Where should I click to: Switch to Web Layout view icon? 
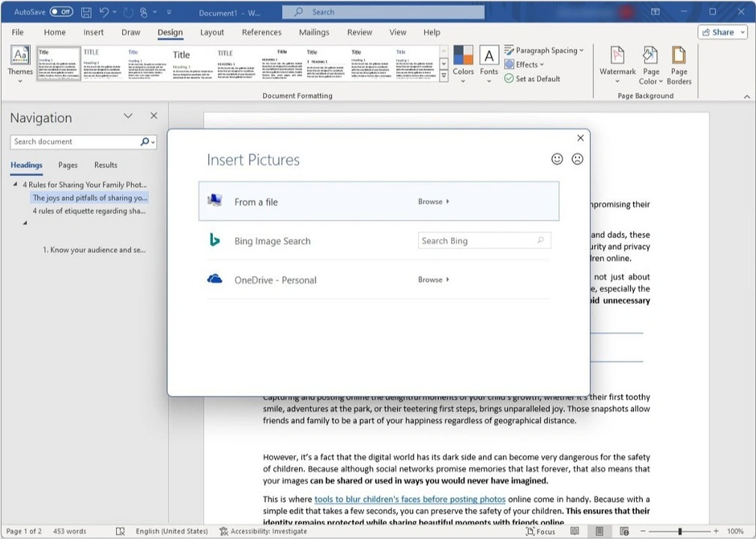tap(624, 532)
